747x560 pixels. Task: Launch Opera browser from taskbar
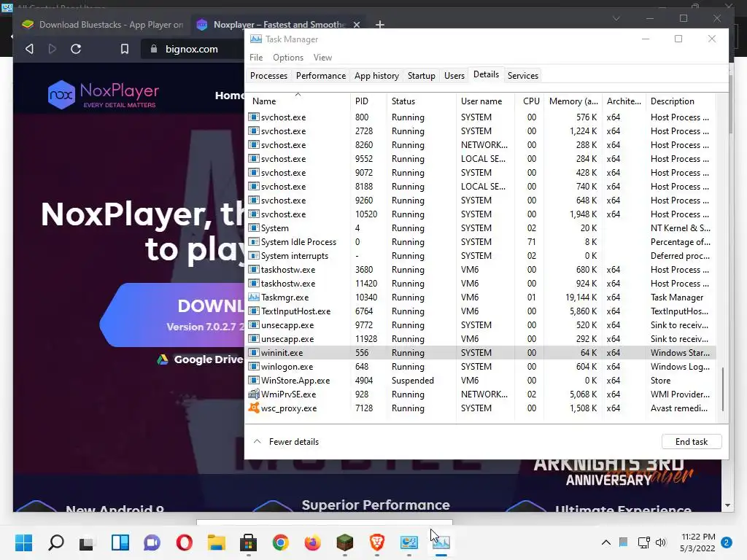click(x=185, y=542)
